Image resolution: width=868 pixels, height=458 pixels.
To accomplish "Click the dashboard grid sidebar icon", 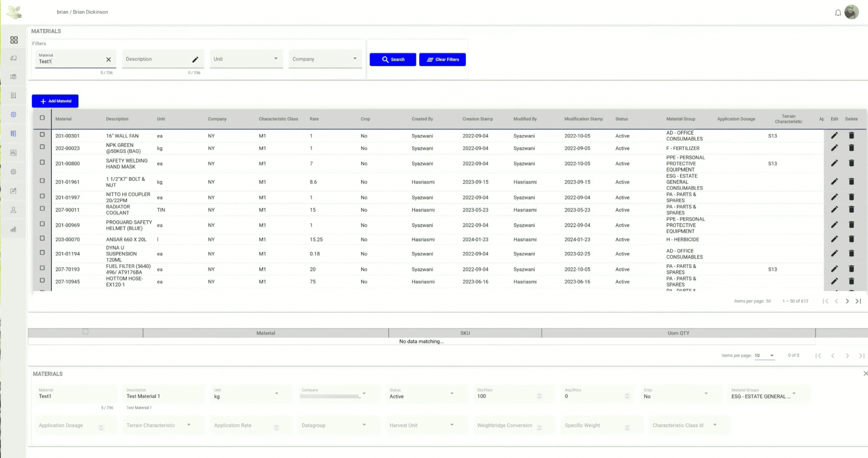I will [14, 40].
